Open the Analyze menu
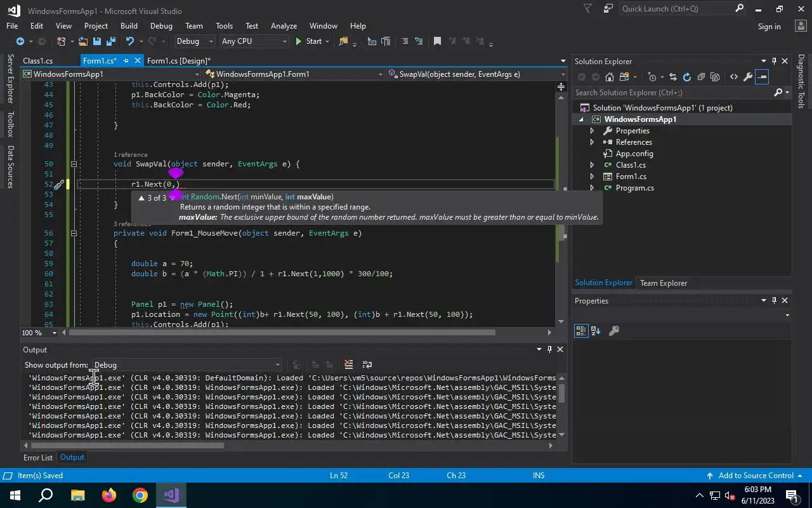 click(x=284, y=26)
